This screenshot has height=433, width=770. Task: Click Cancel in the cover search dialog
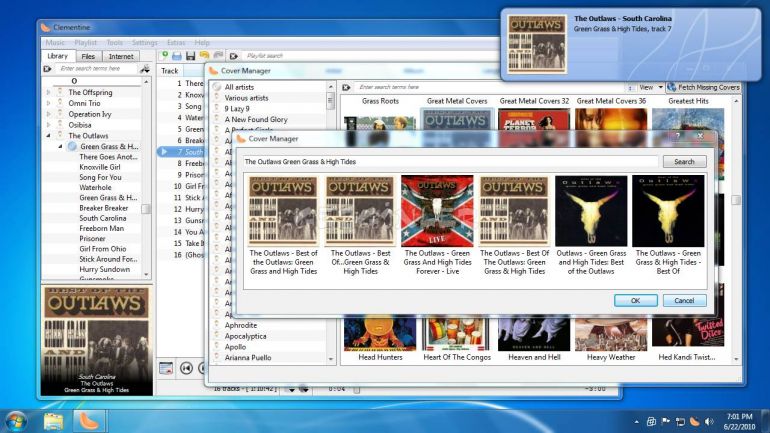(x=684, y=300)
